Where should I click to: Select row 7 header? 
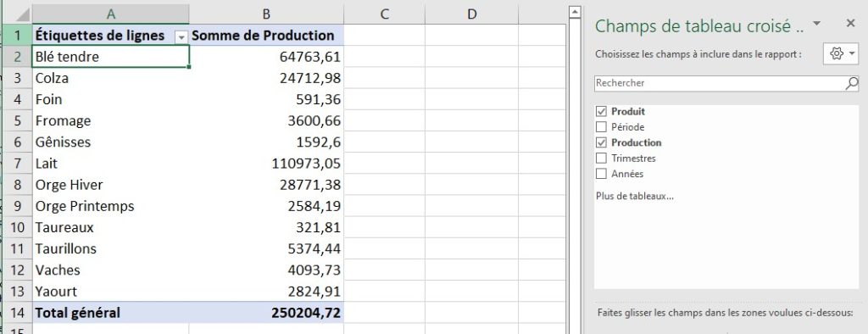17,164
